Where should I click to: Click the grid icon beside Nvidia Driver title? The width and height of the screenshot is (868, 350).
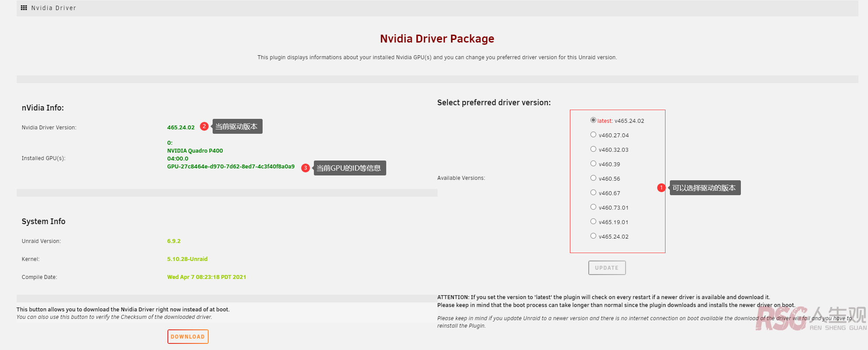pos(24,8)
